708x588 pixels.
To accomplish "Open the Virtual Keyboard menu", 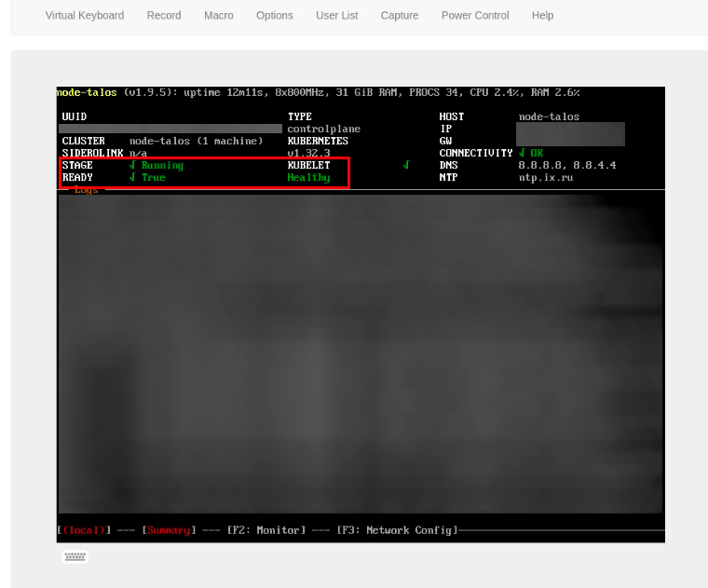I will coord(85,16).
